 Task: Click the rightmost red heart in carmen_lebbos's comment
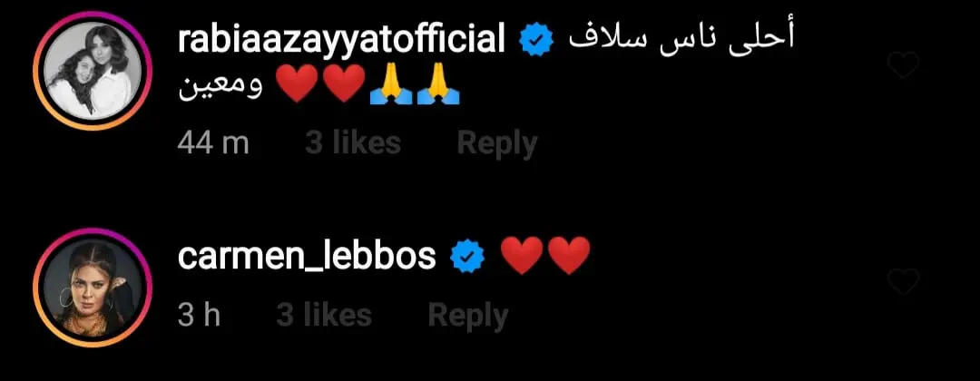pyautogui.click(x=569, y=256)
